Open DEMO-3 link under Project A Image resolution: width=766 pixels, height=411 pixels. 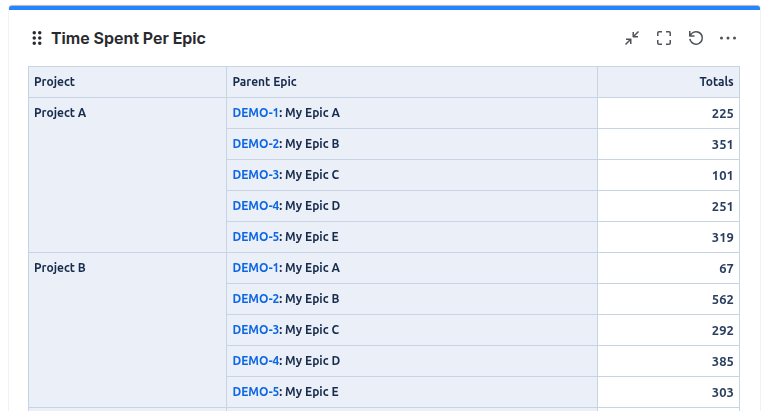click(x=255, y=175)
